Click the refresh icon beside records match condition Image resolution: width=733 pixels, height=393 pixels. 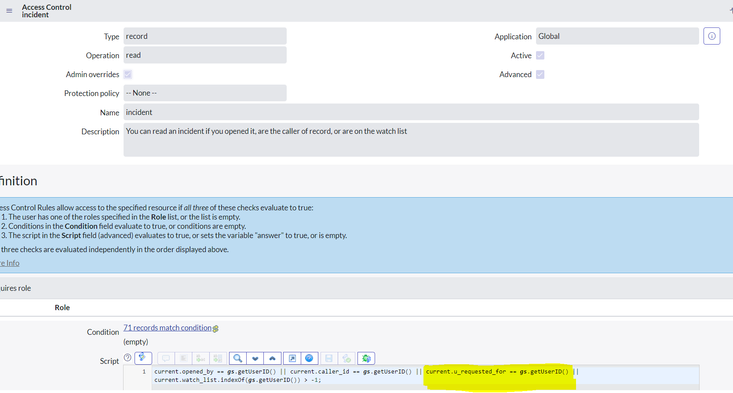pos(216,329)
